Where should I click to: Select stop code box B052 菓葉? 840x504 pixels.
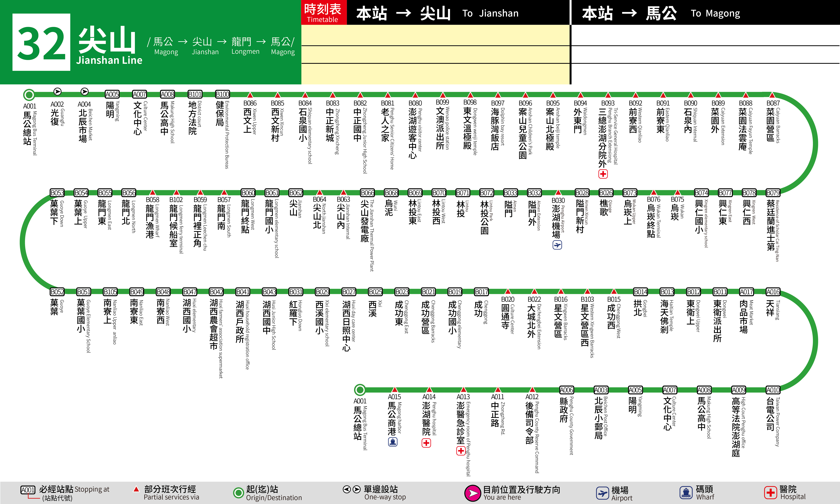click(x=57, y=292)
